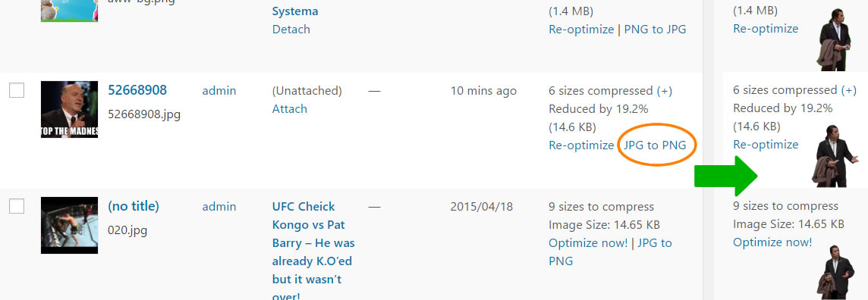
Task: Open the 020.jpg fight image thumbnail
Action: (x=69, y=226)
